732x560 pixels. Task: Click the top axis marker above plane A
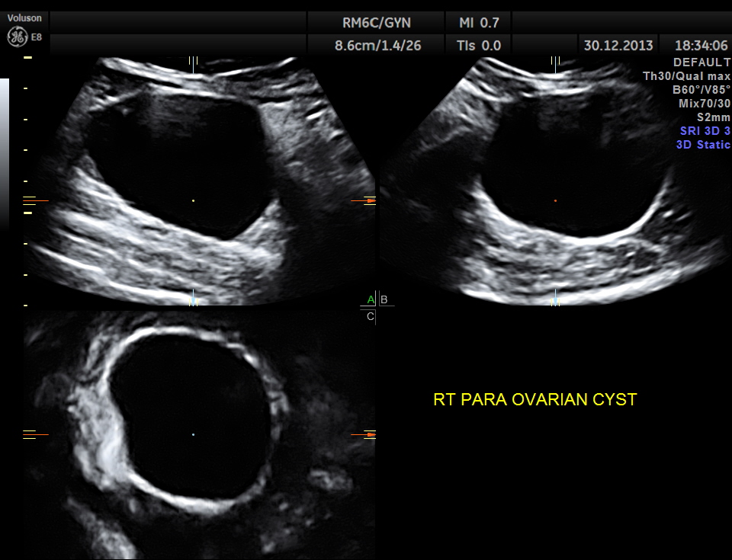click(x=194, y=61)
